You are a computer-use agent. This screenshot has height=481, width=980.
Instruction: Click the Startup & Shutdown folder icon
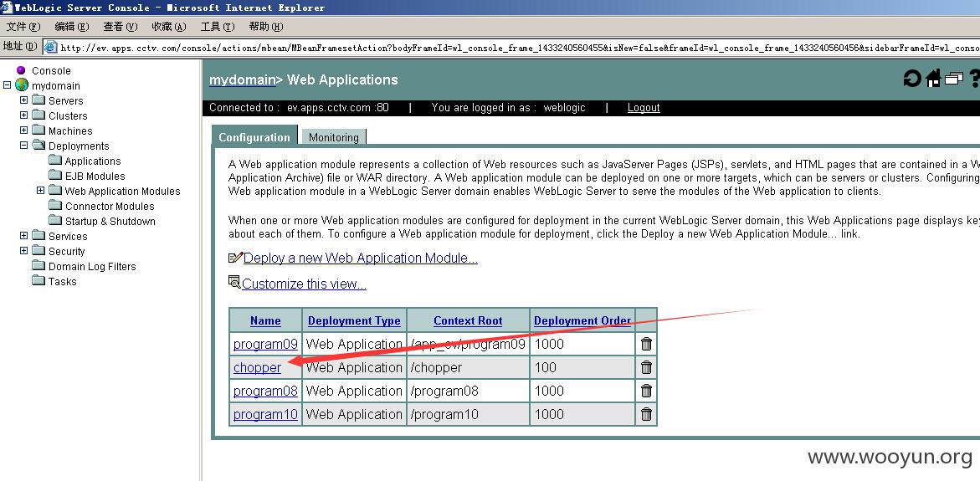(x=55, y=221)
